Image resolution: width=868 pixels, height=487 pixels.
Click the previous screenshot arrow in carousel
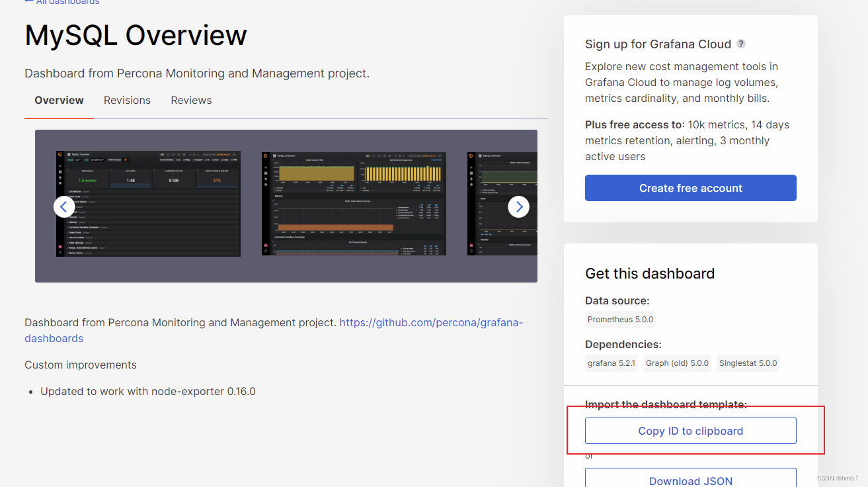[x=64, y=207]
